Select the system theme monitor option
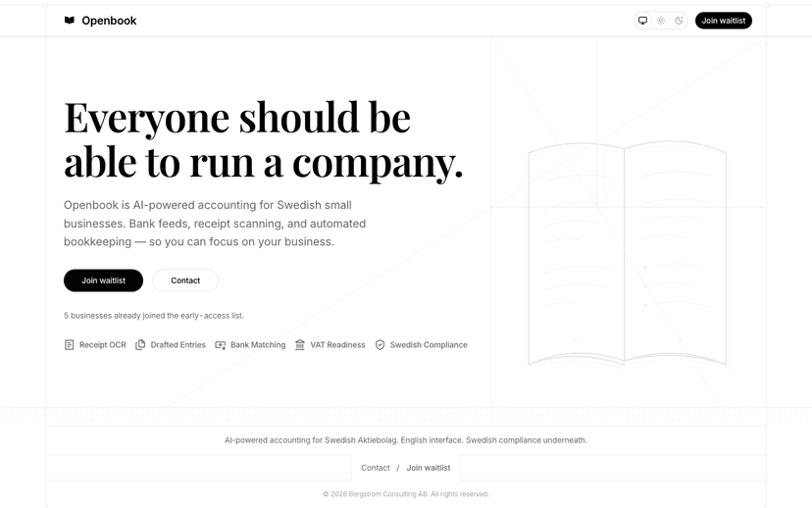The image size is (812, 508). pyautogui.click(x=643, y=21)
